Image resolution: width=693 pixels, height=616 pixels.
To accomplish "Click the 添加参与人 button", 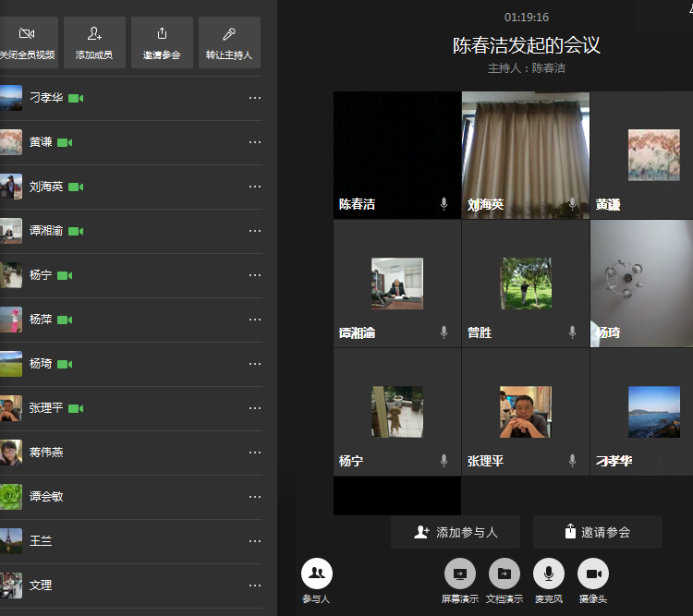I will [456, 532].
